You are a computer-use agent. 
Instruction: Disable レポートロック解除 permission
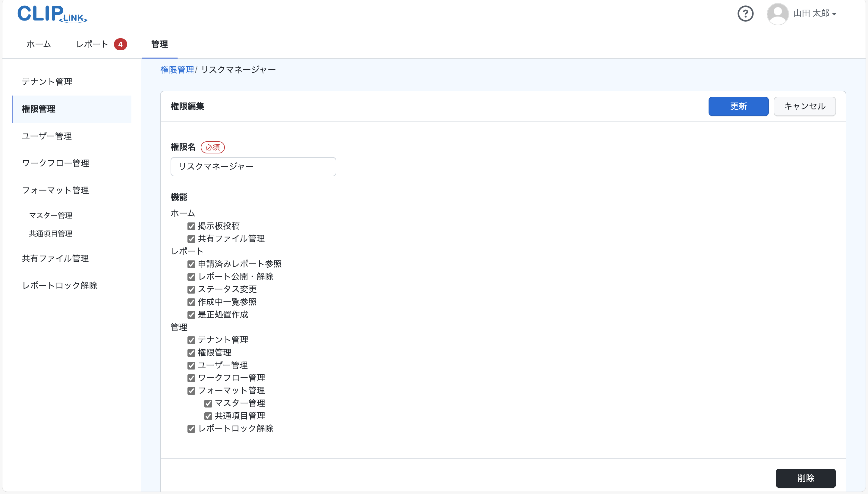pyautogui.click(x=192, y=429)
